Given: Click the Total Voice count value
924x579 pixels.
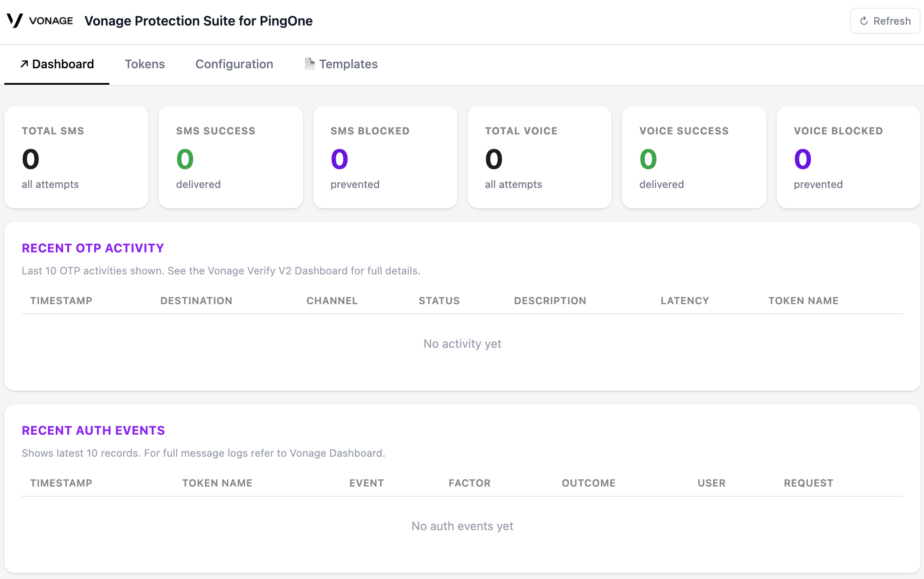Looking at the screenshot, I should [x=494, y=159].
